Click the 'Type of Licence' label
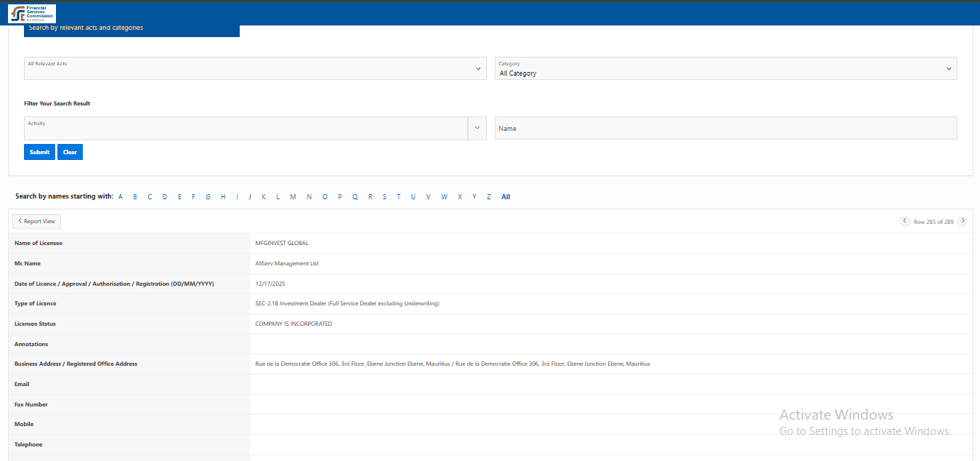980x461 pixels. pos(35,303)
